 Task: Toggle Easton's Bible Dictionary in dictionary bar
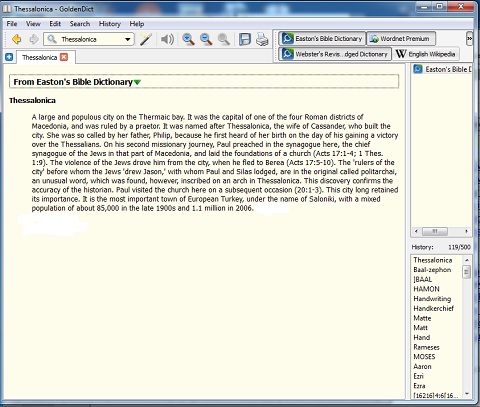click(x=322, y=39)
